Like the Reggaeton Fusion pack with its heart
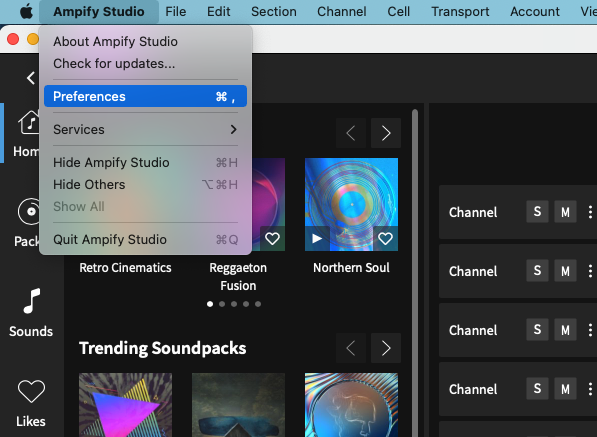 [272, 239]
